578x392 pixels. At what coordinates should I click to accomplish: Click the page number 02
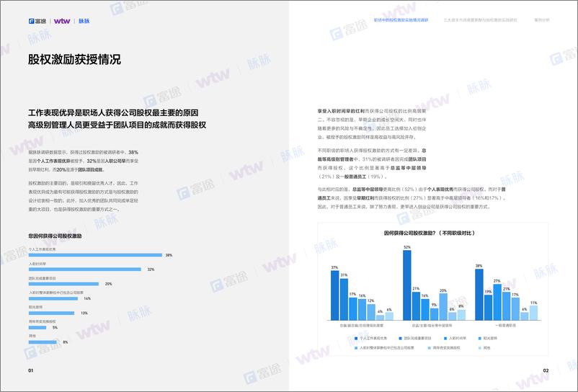point(546,370)
